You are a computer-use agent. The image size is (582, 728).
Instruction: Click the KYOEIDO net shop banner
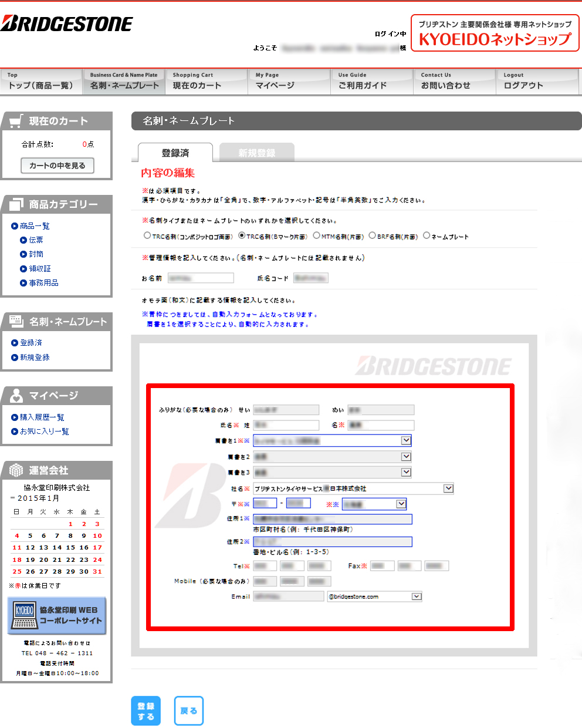point(495,33)
